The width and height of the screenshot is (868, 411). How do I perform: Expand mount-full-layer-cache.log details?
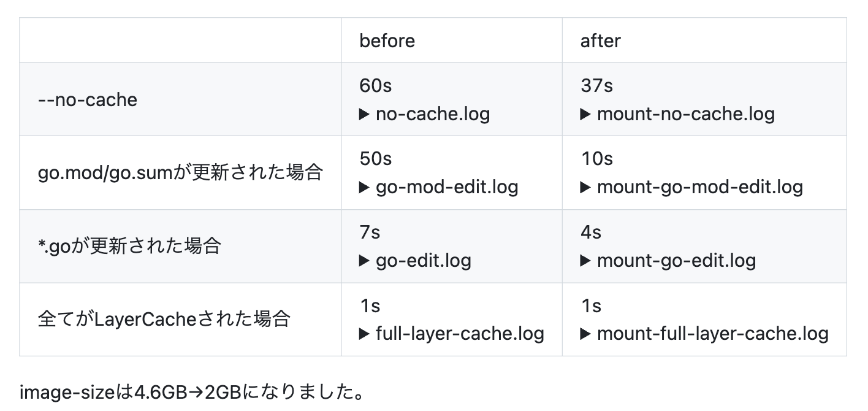tap(704, 334)
